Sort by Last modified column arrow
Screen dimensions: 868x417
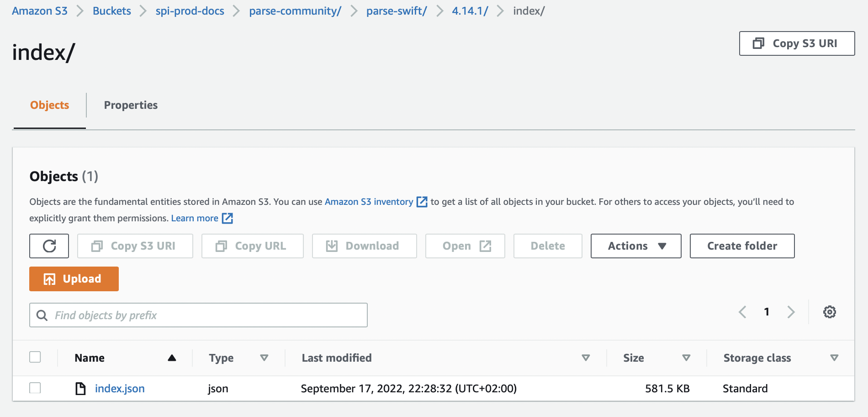click(586, 358)
